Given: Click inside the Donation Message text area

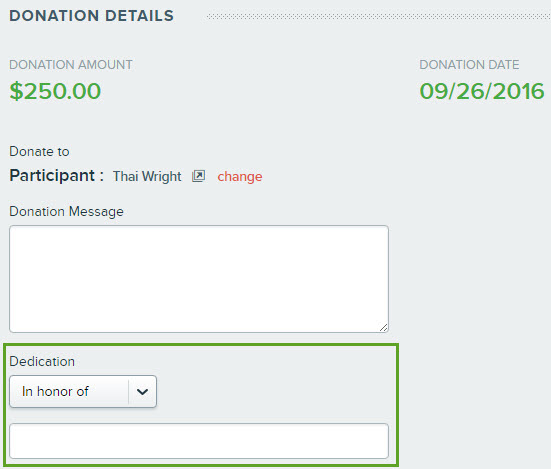Looking at the screenshot, I should (x=199, y=279).
